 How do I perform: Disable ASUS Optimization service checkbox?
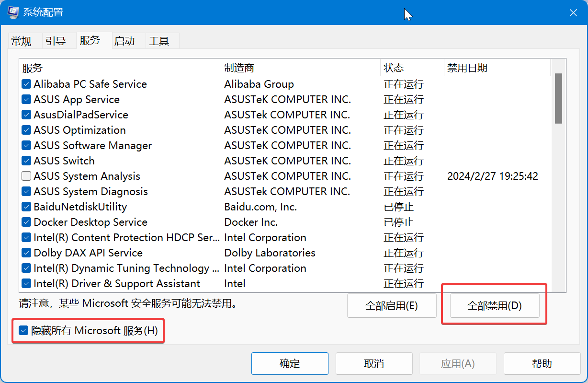tap(26, 130)
